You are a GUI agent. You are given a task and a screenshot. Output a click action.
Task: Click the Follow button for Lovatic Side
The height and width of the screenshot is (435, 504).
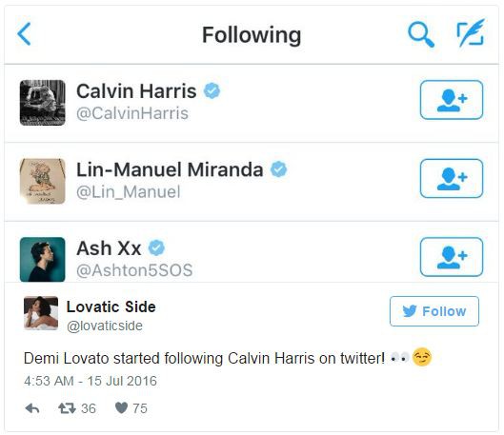click(x=434, y=311)
